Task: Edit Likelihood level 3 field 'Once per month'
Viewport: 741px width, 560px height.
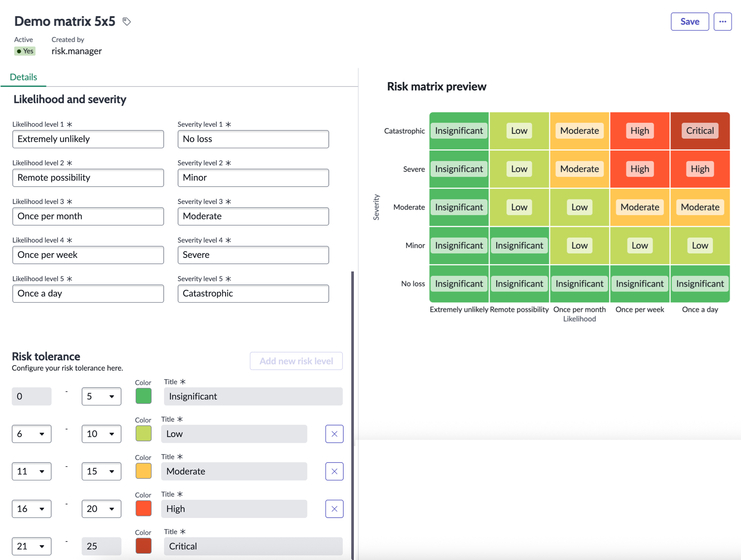Action: 88,216
